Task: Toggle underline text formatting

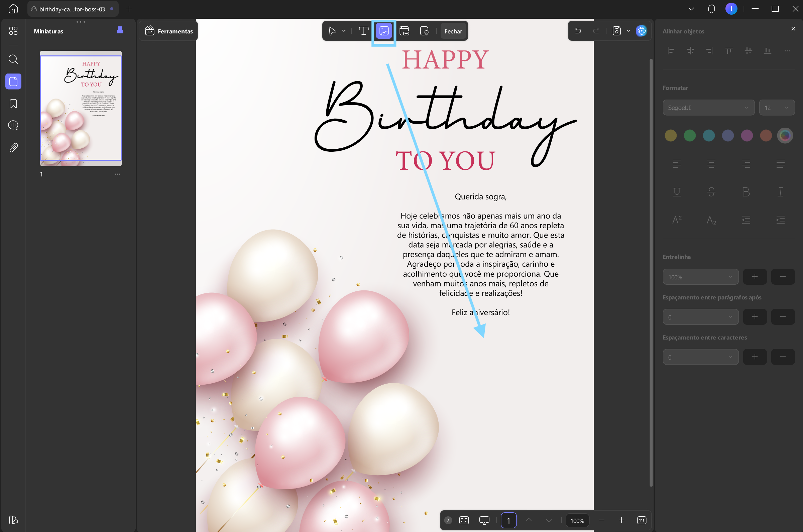Action: coord(677,192)
